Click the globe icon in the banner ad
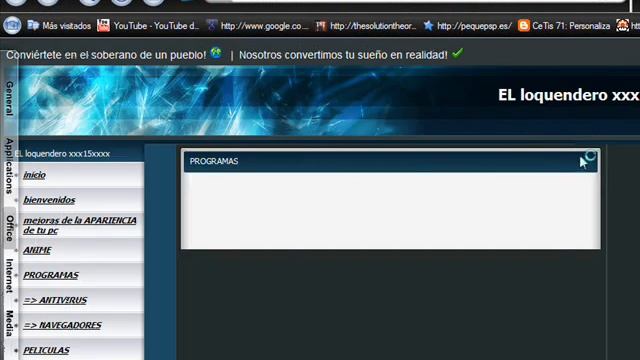Image resolution: width=640 pixels, height=360 pixels. [216, 53]
